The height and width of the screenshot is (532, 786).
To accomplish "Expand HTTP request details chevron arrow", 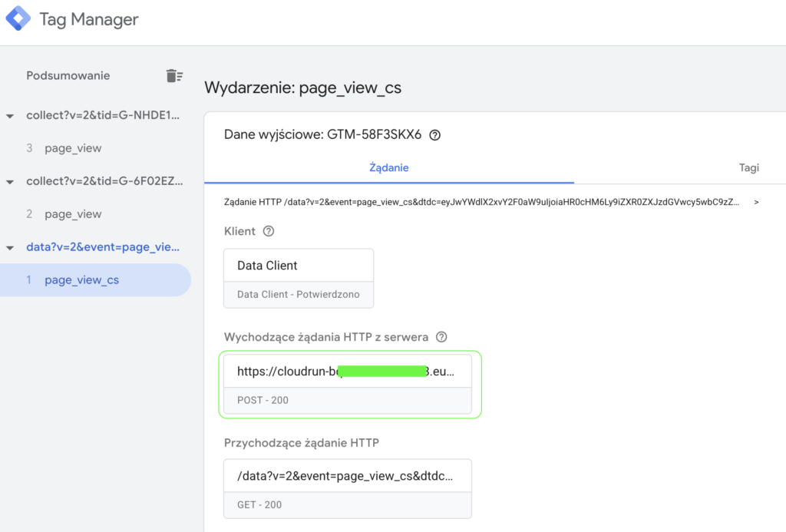I will point(757,203).
